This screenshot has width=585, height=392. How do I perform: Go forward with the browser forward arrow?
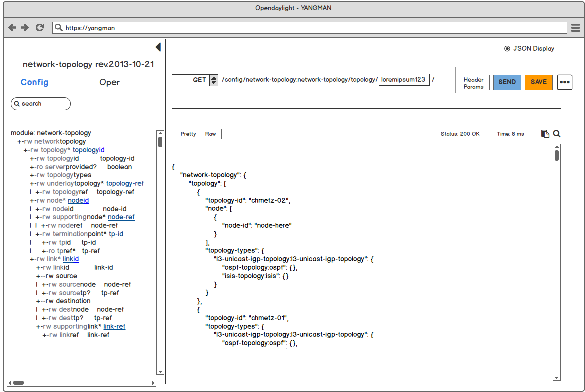tap(25, 27)
